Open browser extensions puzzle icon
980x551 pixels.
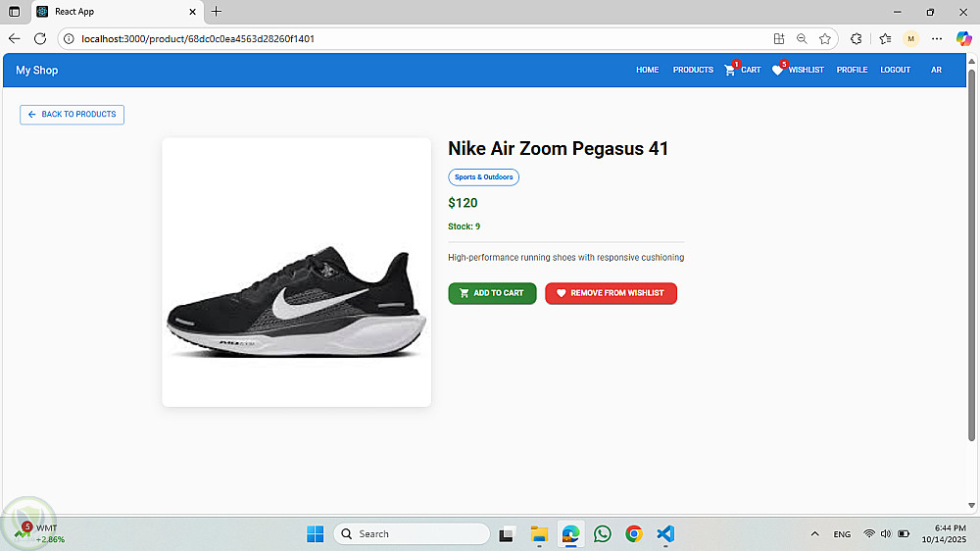click(x=857, y=39)
